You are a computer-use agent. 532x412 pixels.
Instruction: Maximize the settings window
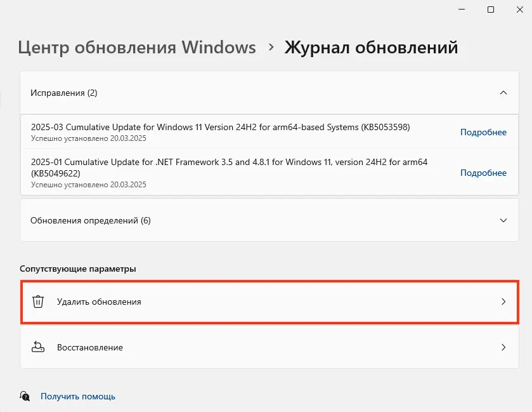click(491, 10)
